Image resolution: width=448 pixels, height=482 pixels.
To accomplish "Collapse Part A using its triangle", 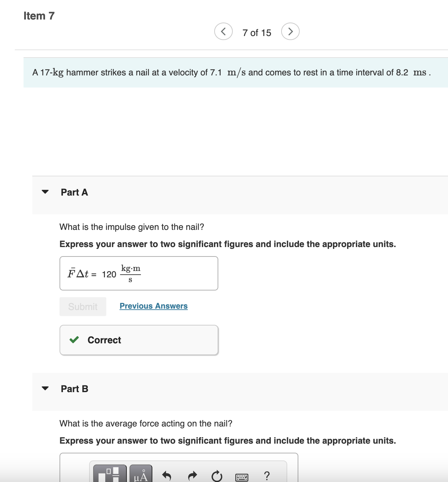I will coord(46,192).
